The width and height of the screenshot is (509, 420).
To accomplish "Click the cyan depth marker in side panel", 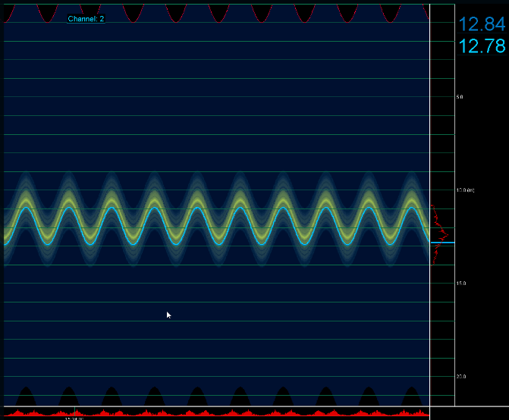I will click(442, 243).
